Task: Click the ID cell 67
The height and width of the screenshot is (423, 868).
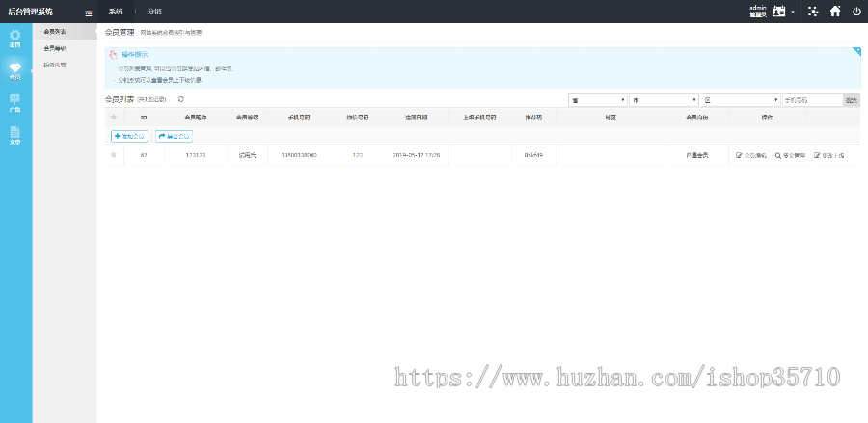Action: (144, 156)
